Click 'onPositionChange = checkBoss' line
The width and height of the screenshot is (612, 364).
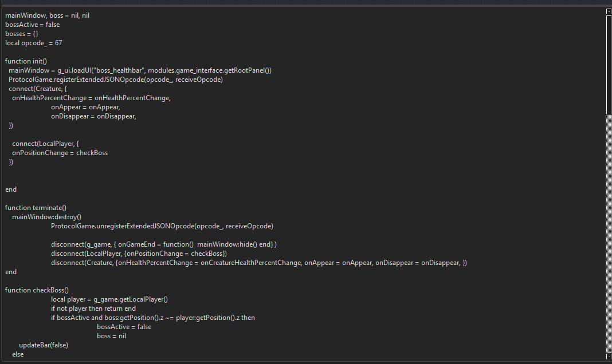pos(60,153)
